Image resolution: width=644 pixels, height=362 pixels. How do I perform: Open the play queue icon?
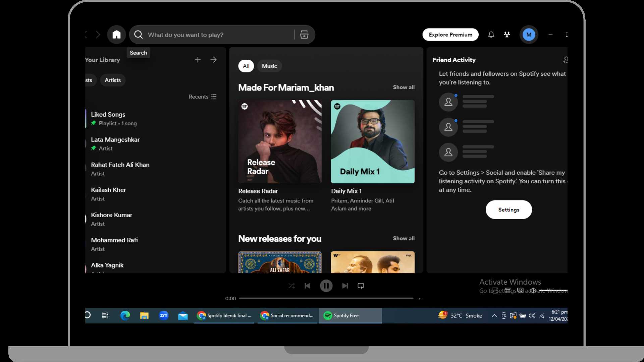(508, 291)
